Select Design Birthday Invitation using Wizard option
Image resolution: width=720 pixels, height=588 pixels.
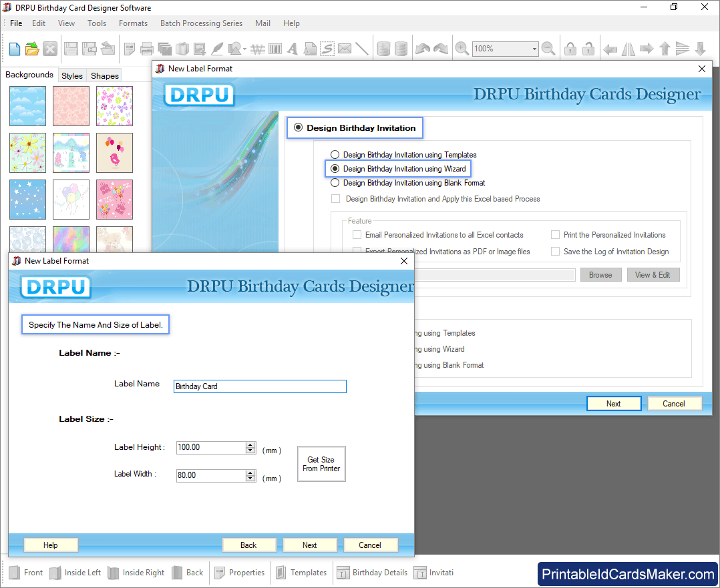click(x=335, y=169)
